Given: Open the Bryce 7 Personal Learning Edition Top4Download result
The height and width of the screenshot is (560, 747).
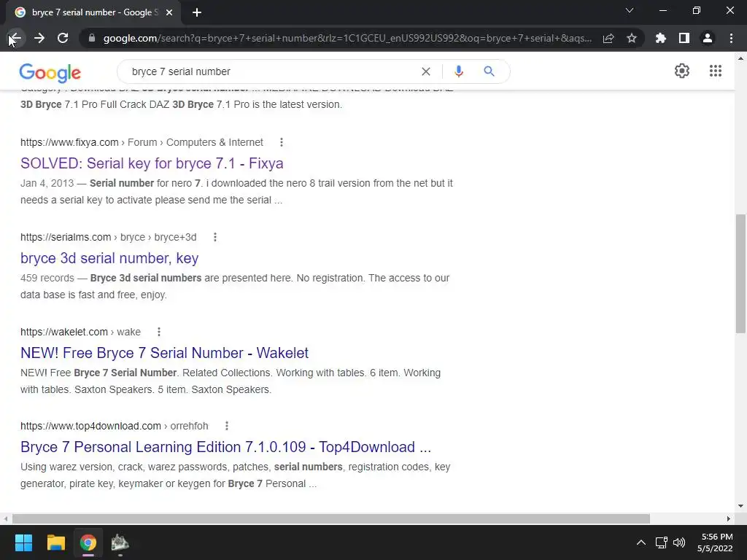Looking at the screenshot, I should pyautogui.click(x=225, y=447).
